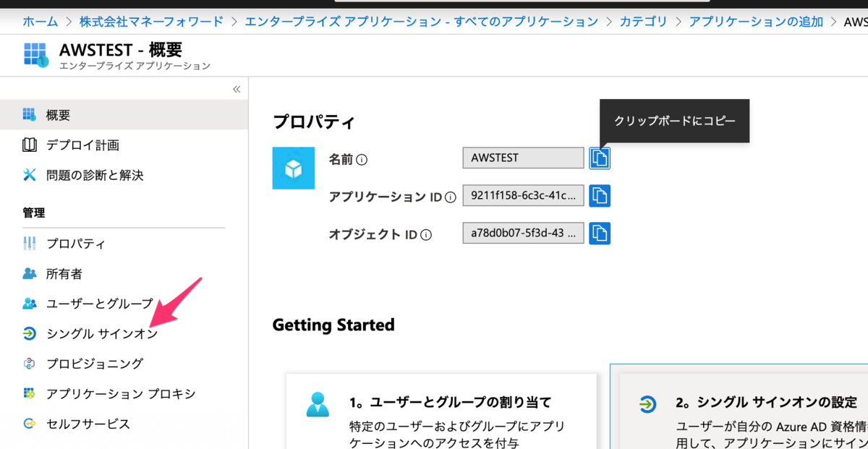868x449 pixels.
Task: Go to ホーム breadcrumb
Action: tap(41, 21)
